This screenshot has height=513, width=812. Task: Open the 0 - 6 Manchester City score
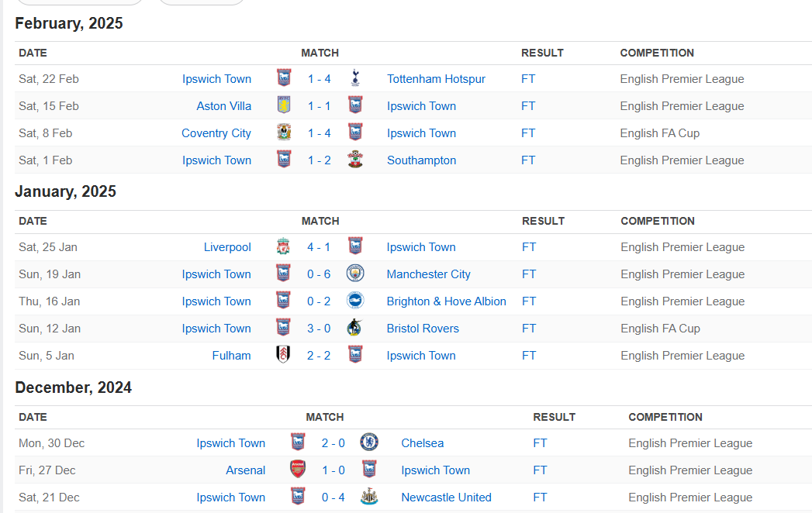click(x=319, y=274)
